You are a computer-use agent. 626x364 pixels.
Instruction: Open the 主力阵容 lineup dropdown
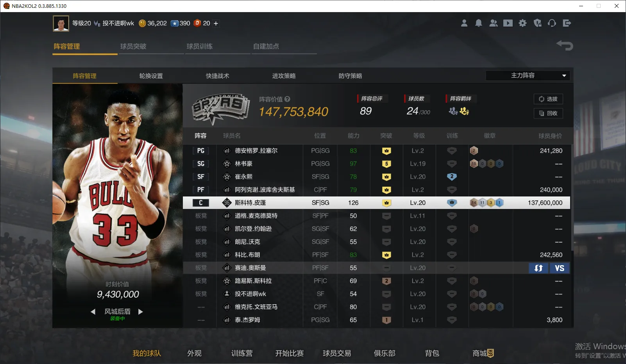(x=528, y=75)
